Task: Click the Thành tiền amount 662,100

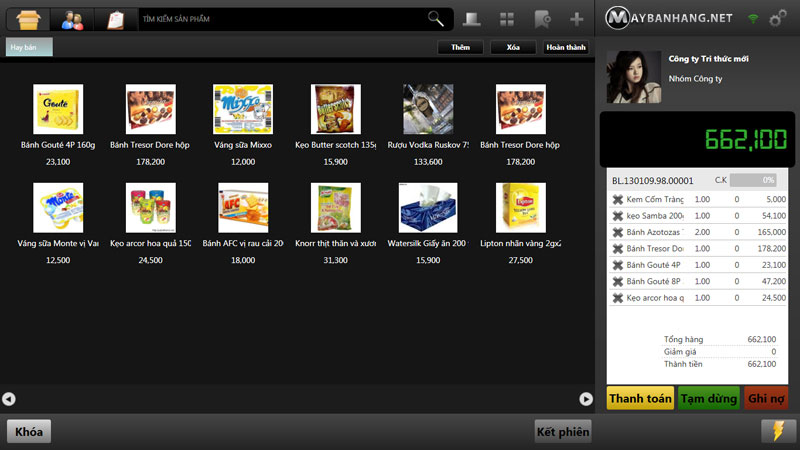Action: coord(762,364)
